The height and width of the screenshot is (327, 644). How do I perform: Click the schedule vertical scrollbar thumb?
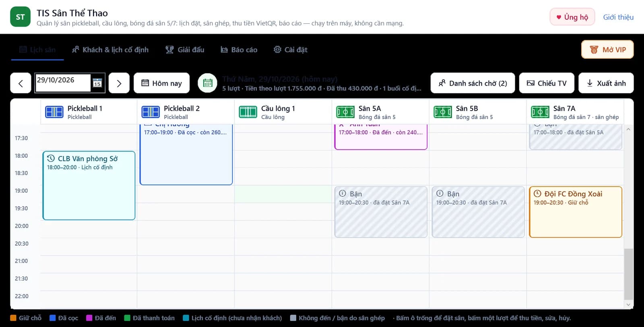click(628, 274)
